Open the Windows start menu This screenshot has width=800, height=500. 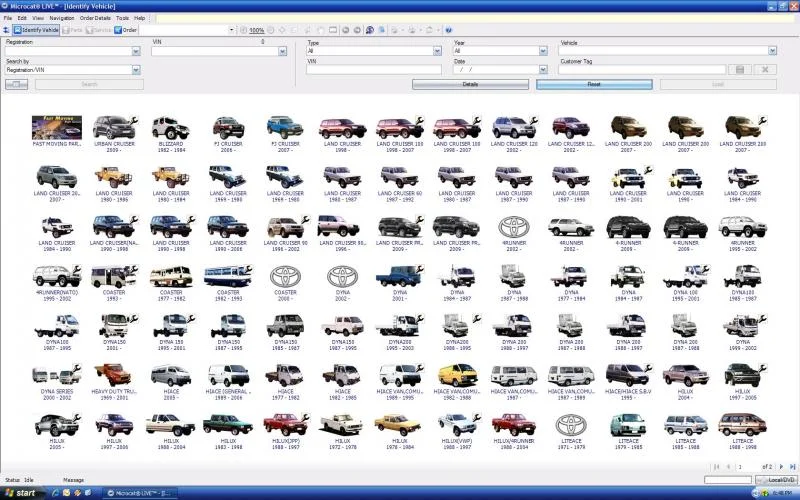[21, 493]
